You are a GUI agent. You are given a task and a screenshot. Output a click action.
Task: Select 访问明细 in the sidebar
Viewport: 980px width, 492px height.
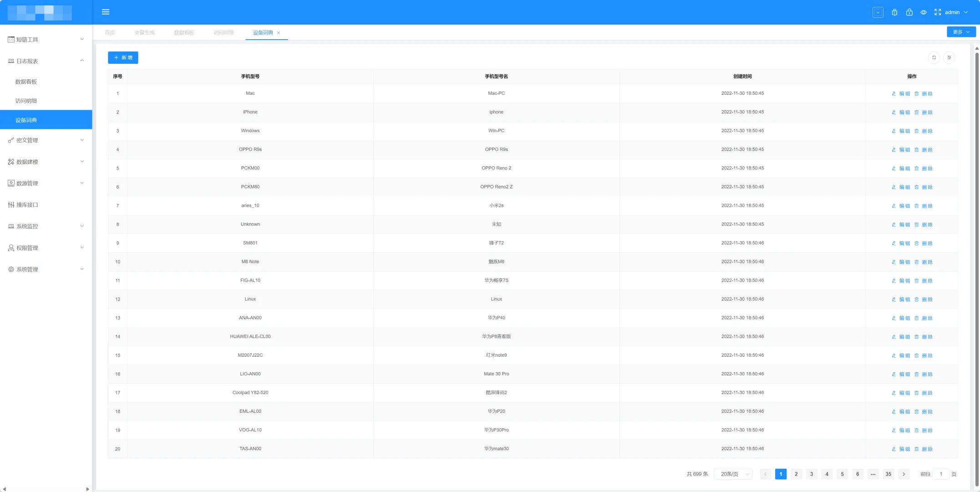point(26,101)
